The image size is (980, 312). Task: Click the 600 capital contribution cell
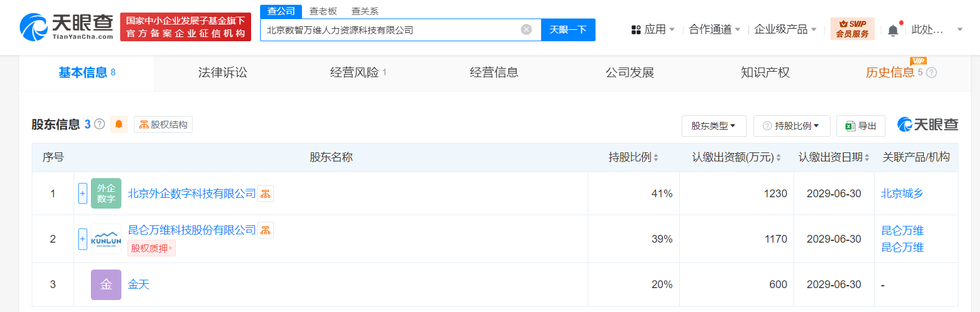[737, 285]
